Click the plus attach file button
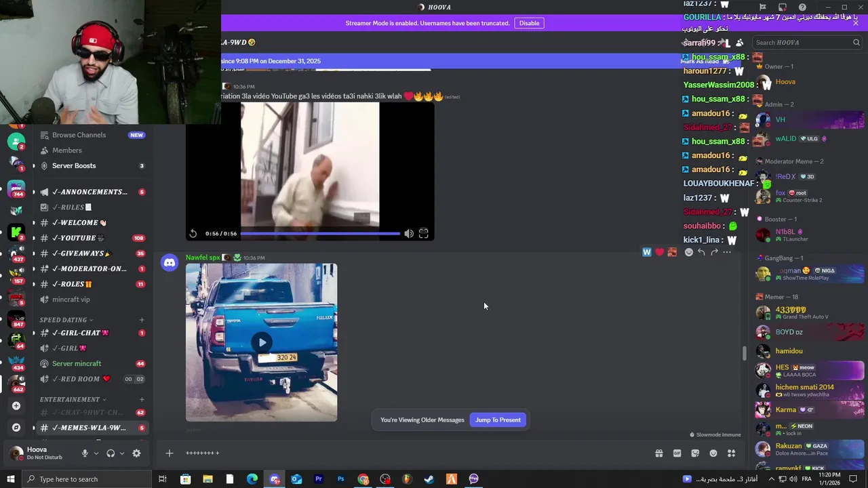 pyautogui.click(x=170, y=453)
